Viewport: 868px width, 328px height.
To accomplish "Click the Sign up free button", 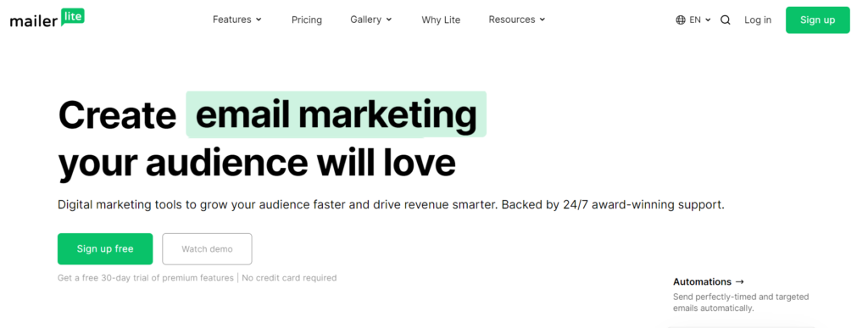I will [105, 249].
